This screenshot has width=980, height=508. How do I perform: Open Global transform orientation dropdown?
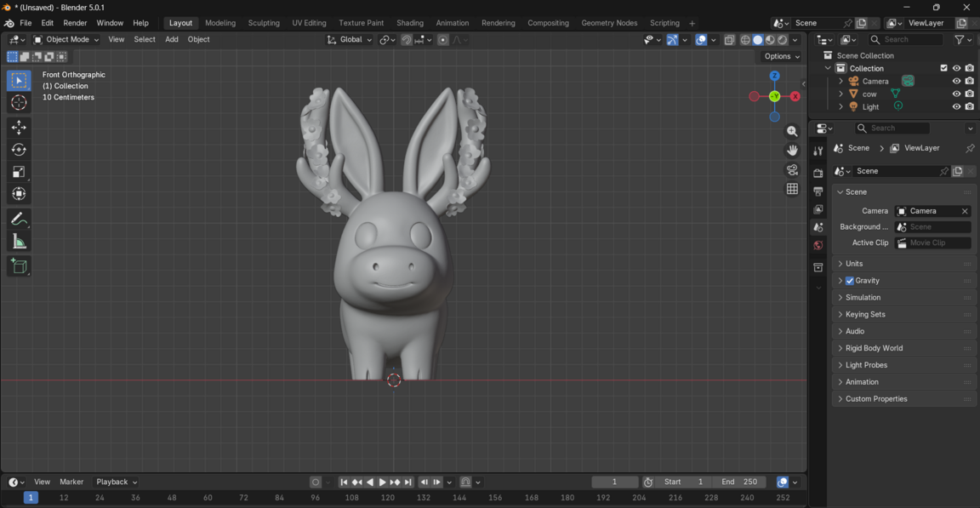pyautogui.click(x=350, y=40)
